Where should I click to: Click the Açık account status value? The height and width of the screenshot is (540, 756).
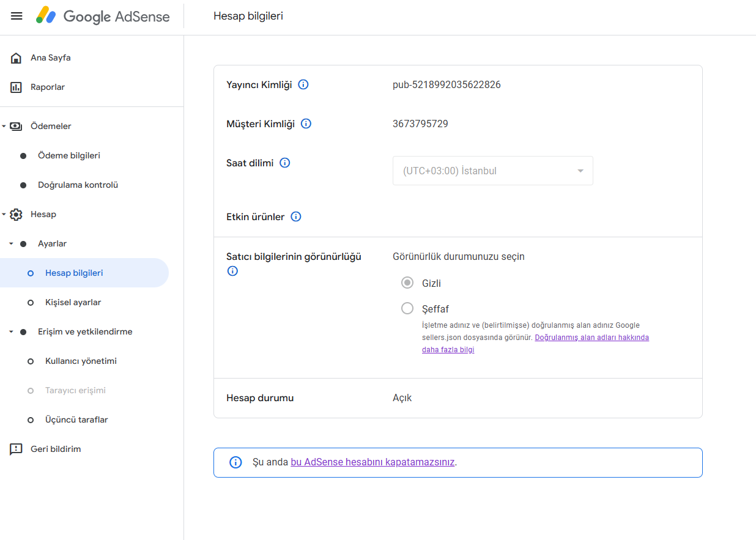402,398
